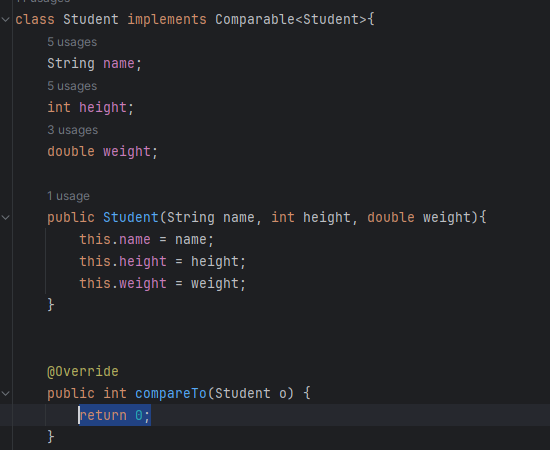Click the 'String name' constructor parameter

tap(210, 217)
